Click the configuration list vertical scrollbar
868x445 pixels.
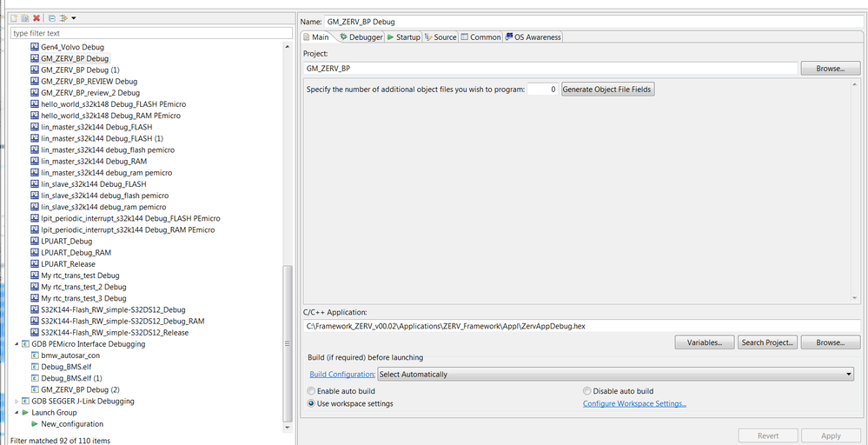pos(288,348)
